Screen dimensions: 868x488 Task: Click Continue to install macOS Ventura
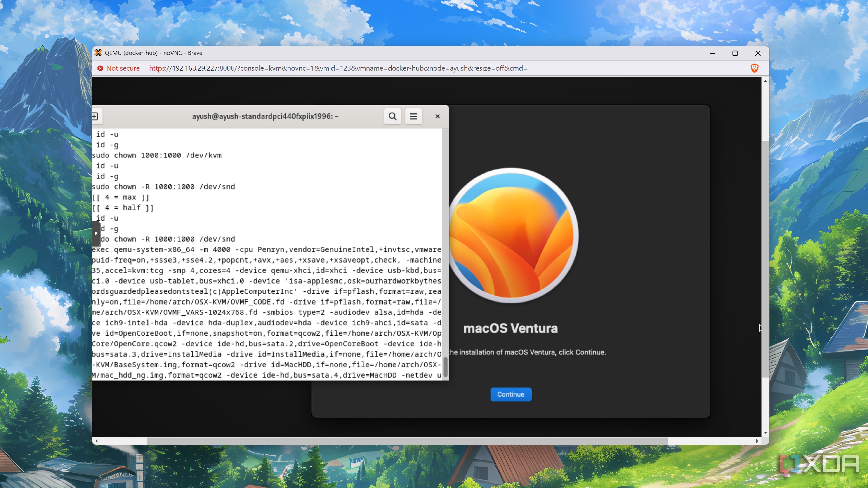[x=511, y=394]
